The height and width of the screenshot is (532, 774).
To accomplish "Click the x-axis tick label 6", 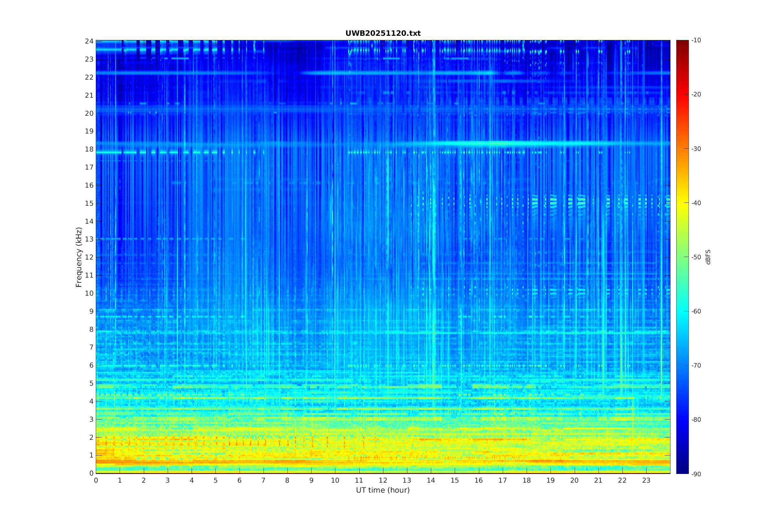I will pyautogui.click(x=239, y=480).
